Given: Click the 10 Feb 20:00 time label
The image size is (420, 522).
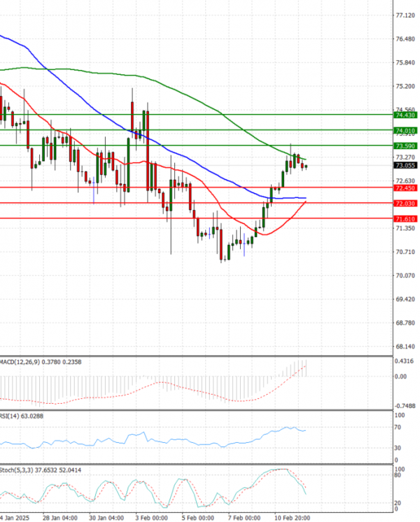Looking at the screenshot, I should coord(292,518).
